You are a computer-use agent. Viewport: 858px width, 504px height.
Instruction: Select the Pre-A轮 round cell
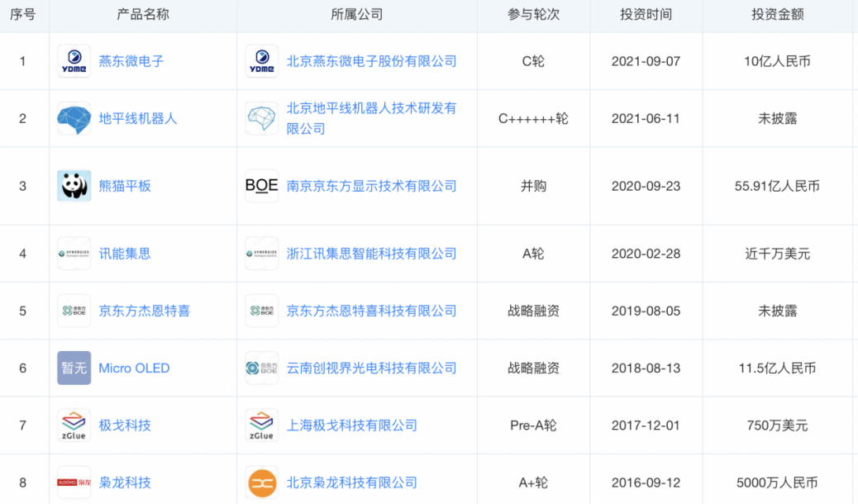[x=533, y=426]
